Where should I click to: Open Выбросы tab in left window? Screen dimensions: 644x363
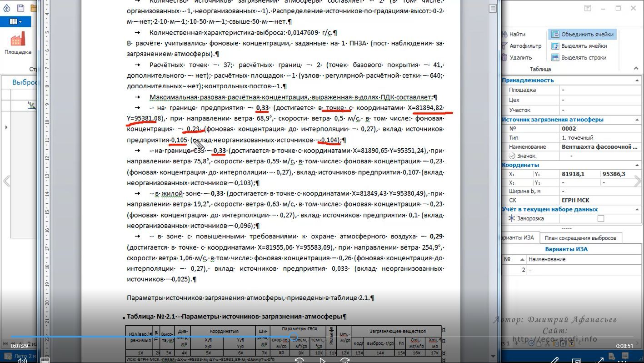point(24,82)
